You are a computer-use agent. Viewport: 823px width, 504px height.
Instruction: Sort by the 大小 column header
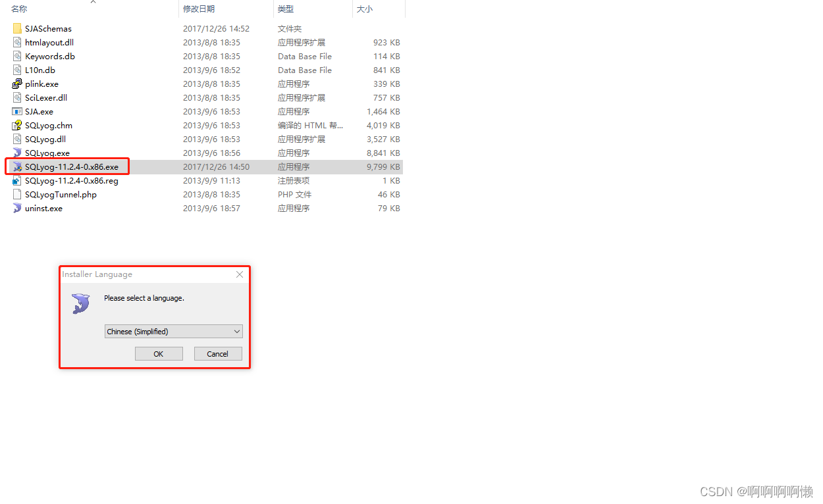click(x=365, y=9)
